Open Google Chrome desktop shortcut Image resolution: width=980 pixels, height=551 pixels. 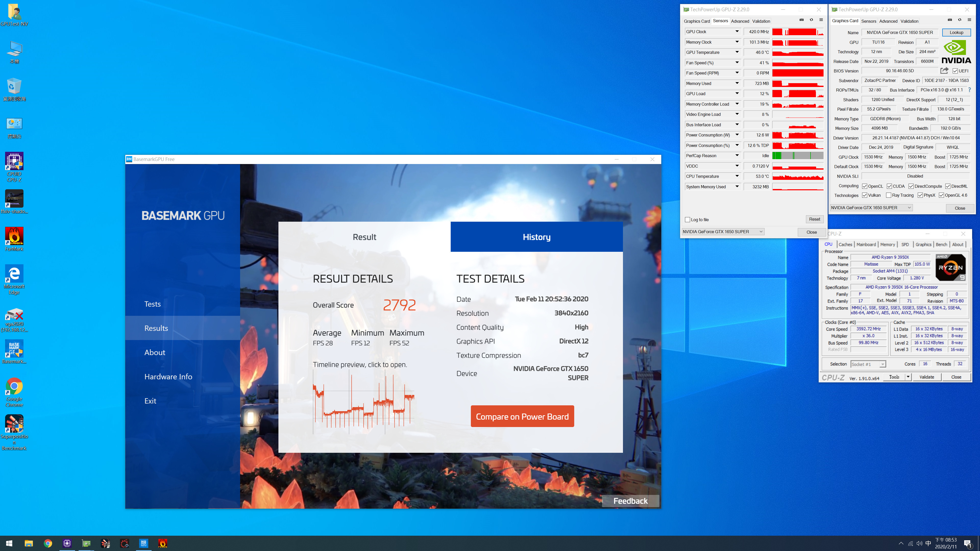point(14,392)
